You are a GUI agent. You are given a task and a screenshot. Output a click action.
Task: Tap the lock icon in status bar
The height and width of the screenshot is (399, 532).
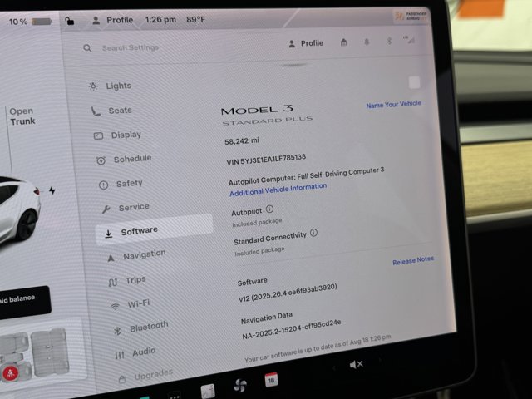(70, 21)
